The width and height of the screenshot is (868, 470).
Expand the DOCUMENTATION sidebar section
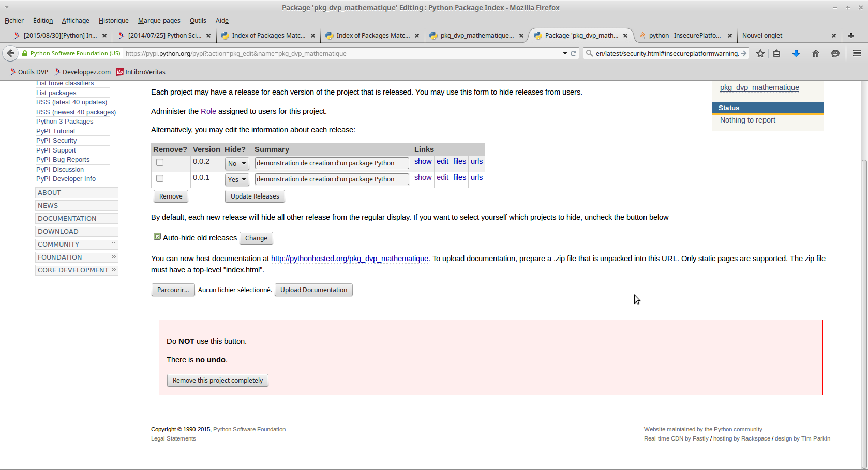tap(77, 218)
